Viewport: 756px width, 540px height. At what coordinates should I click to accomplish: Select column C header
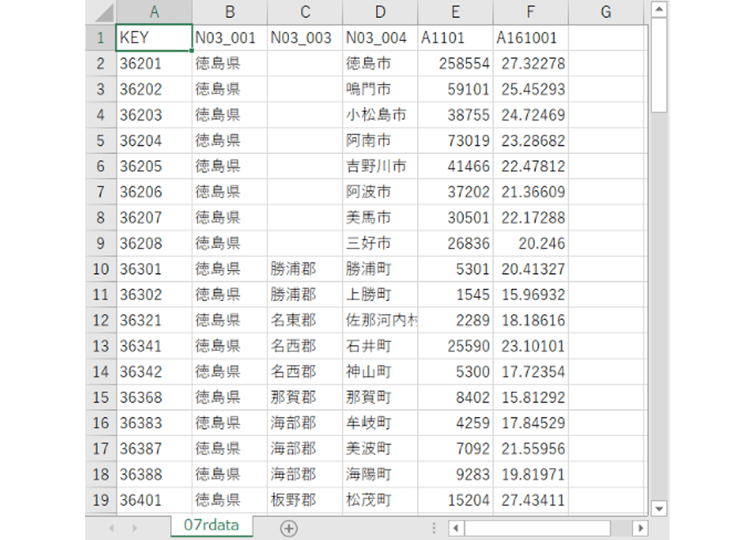(x=304, y=12)
